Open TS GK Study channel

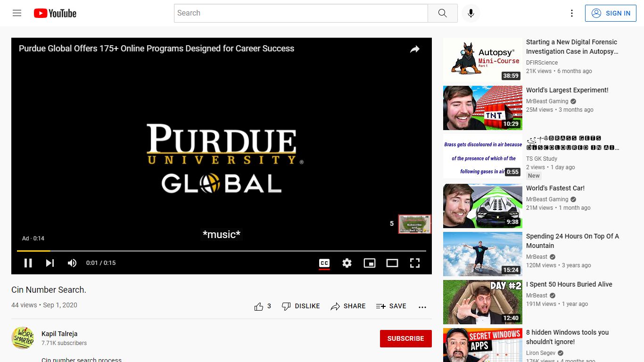(x=542, y=159)
